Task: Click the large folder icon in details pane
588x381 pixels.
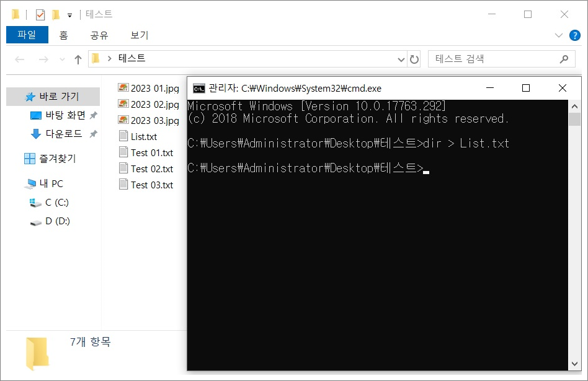Action: [37, 354]
